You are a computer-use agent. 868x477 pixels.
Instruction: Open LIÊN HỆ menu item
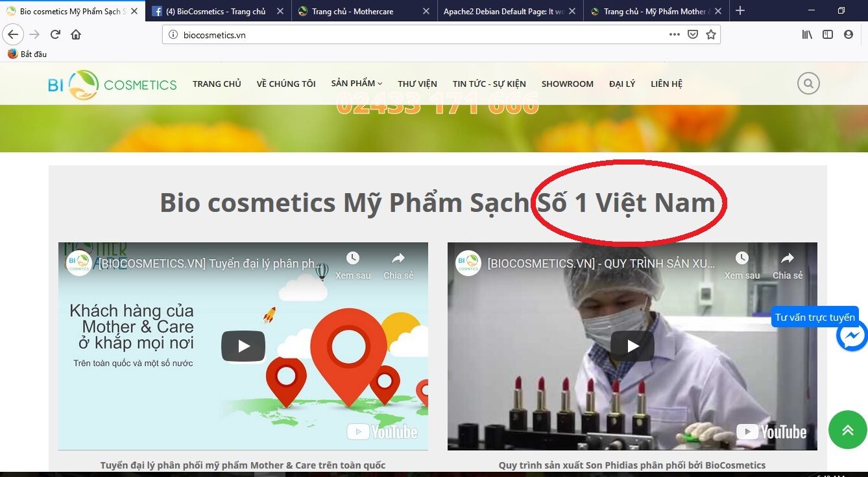click(667, 84)
